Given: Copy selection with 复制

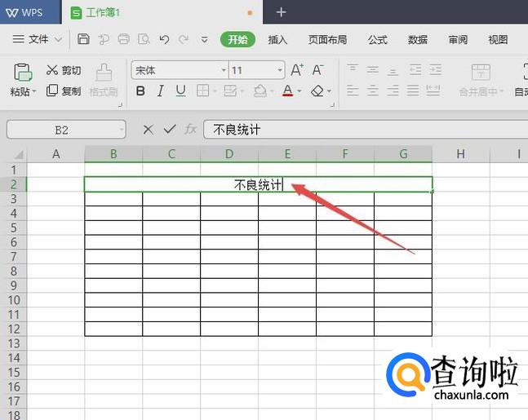Looking at the screenshot, I should click(64, 91).
